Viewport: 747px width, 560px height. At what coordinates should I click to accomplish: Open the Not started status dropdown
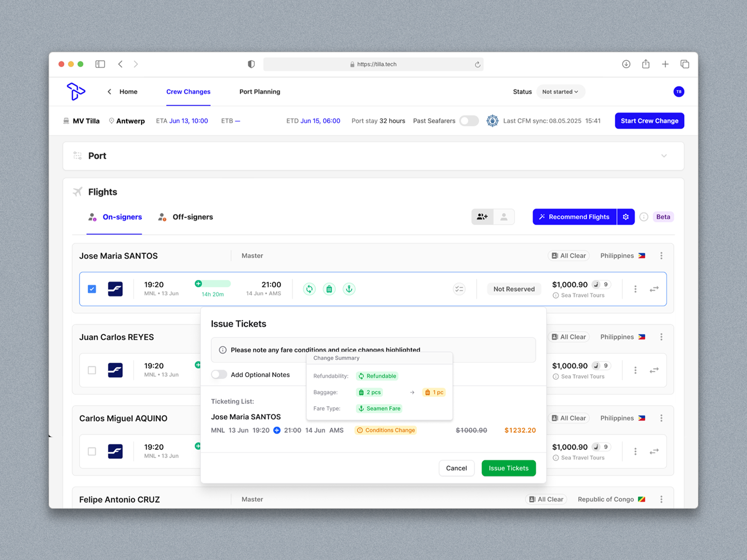point(561,91)
